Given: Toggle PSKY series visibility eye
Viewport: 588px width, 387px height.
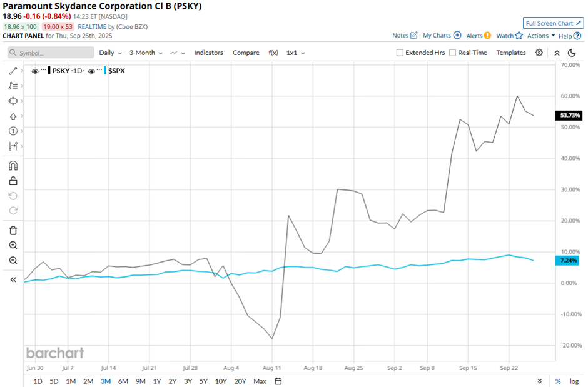Looking at the screenshot, I should click(35, 71).
